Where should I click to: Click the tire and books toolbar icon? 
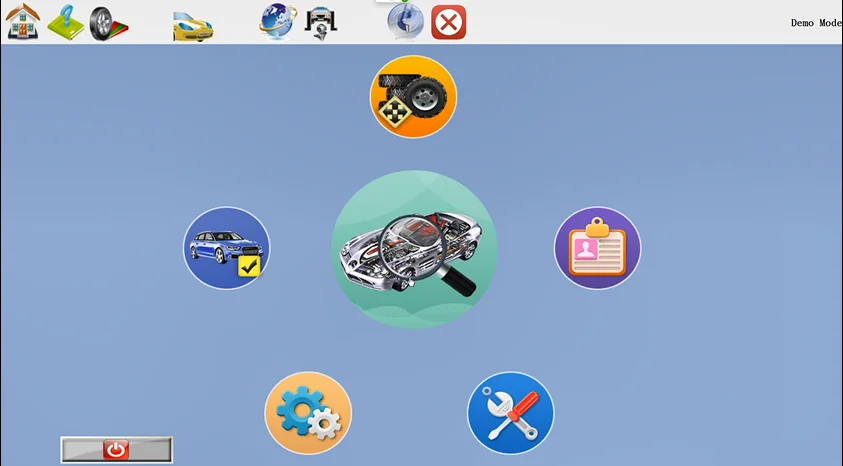click(x=109, y=24)
